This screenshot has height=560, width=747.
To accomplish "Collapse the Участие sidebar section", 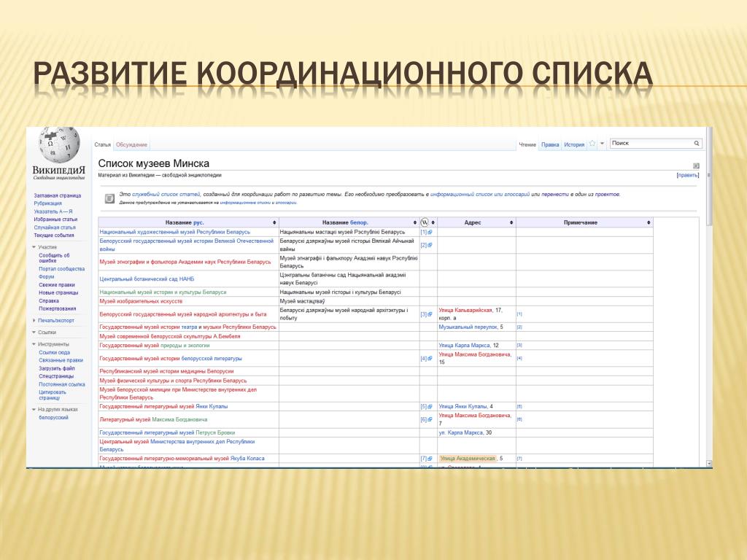I will click(34, 247).
